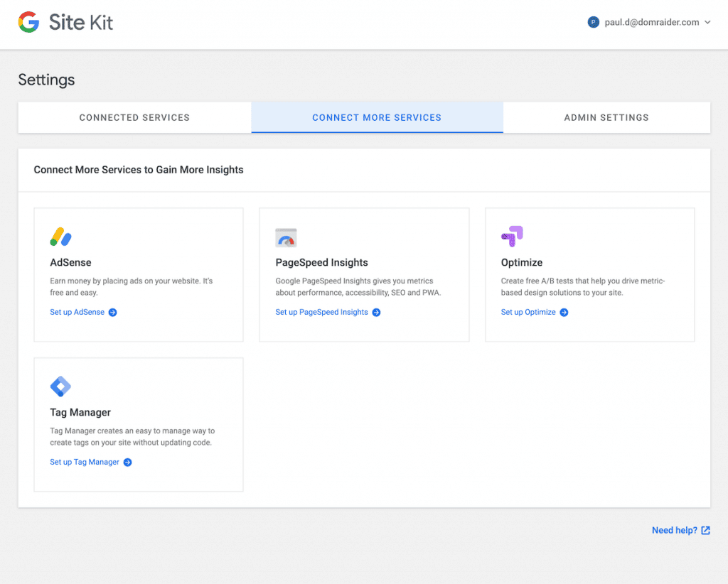Click the AdSense service icon
The image size is (728, 584).
click(61, 237)
